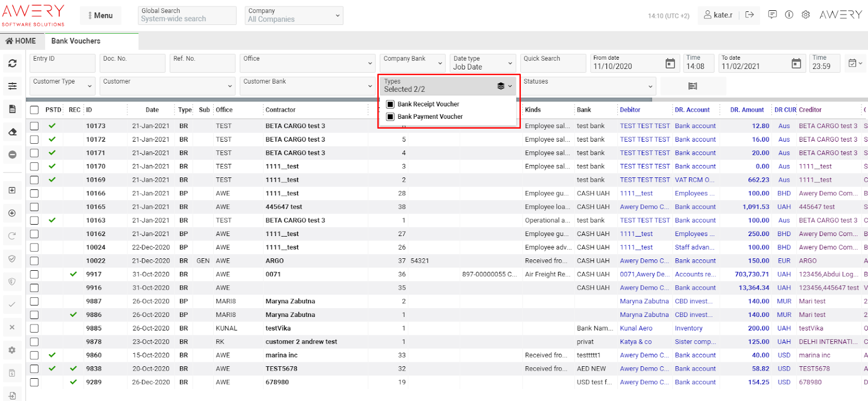Check the row checkbox for entry 10173
The width and height of the screenshot is (868, 401).
click(x=34, y=126)
